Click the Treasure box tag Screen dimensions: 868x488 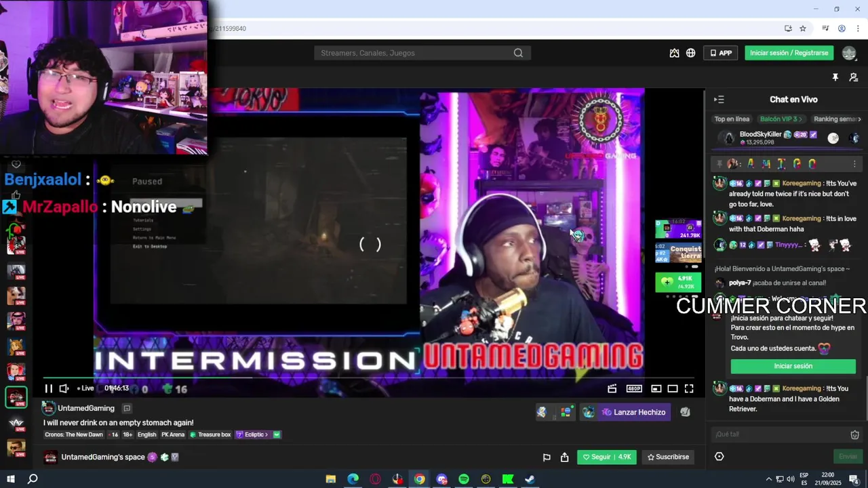click(x=210, y=434)
